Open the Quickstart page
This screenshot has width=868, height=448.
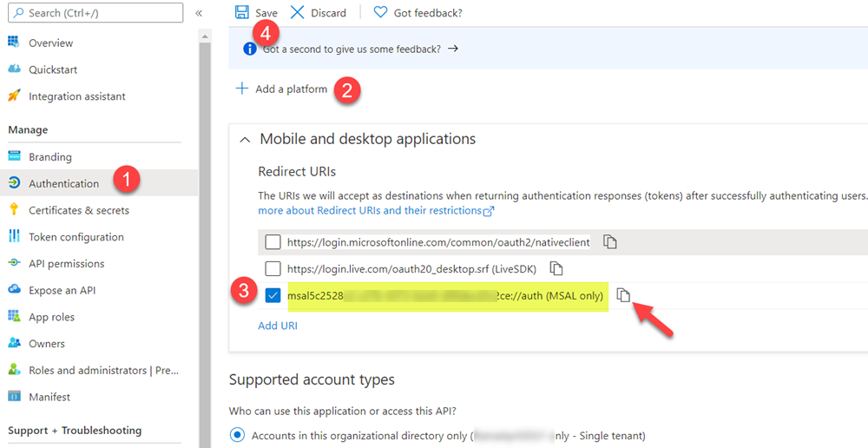point(53,69)
